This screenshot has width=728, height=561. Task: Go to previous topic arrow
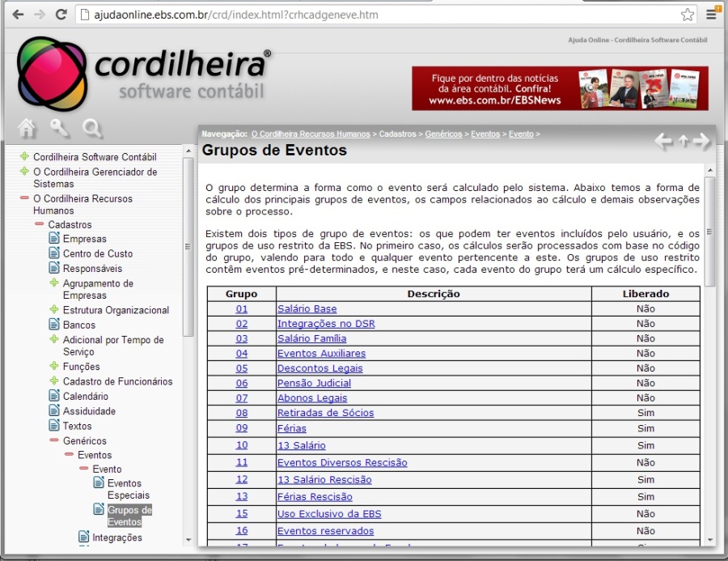pos(663,142)
